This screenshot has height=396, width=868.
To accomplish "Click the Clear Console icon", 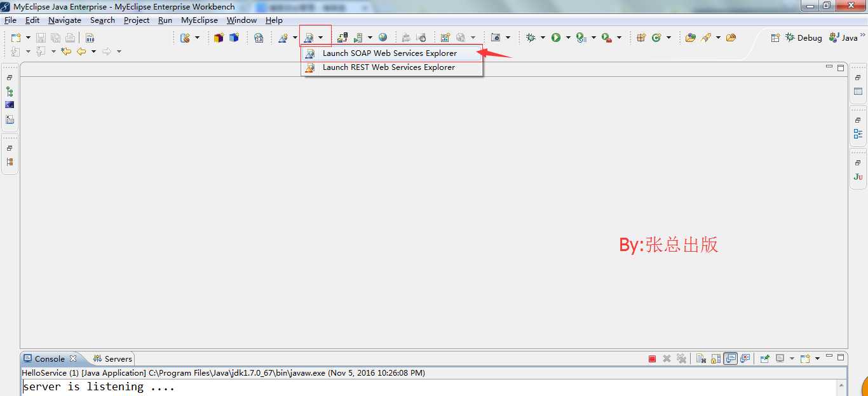I will point(701,358).
